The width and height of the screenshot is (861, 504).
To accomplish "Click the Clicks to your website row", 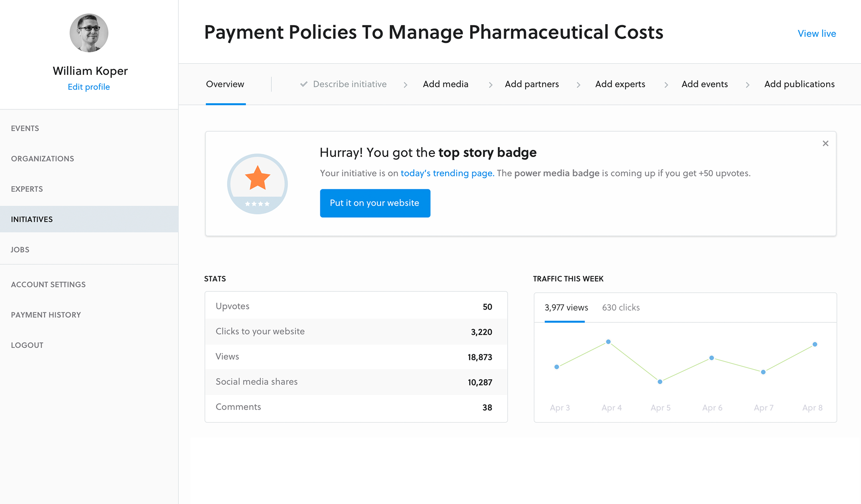I will [x=356, y=331].
